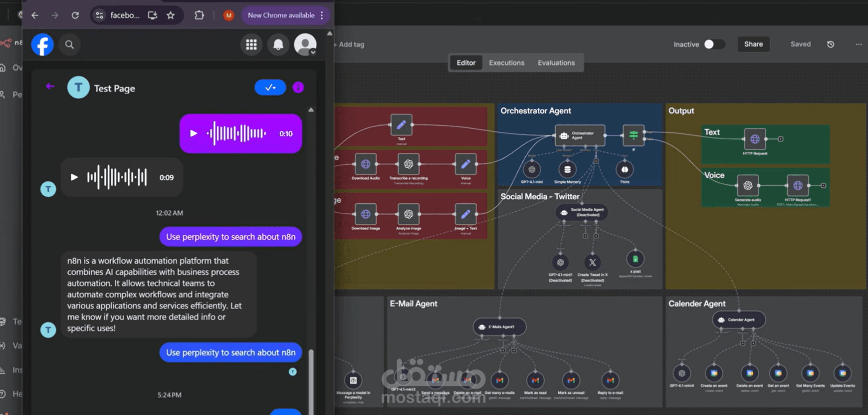This screenshot has width=868, height=415.
Task: Select the HTTP Request node in Text output
Action: tap(755, 139)
